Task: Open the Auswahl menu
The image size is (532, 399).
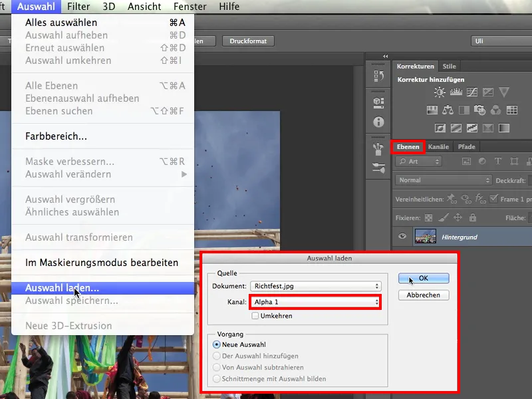Action: click(x=36, y=7)
